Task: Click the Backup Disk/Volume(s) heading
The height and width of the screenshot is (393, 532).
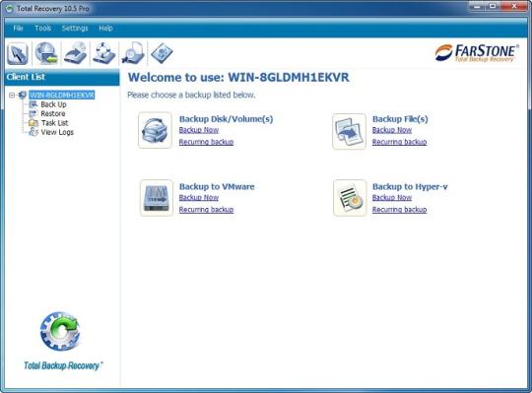Action: coord(226,119)
